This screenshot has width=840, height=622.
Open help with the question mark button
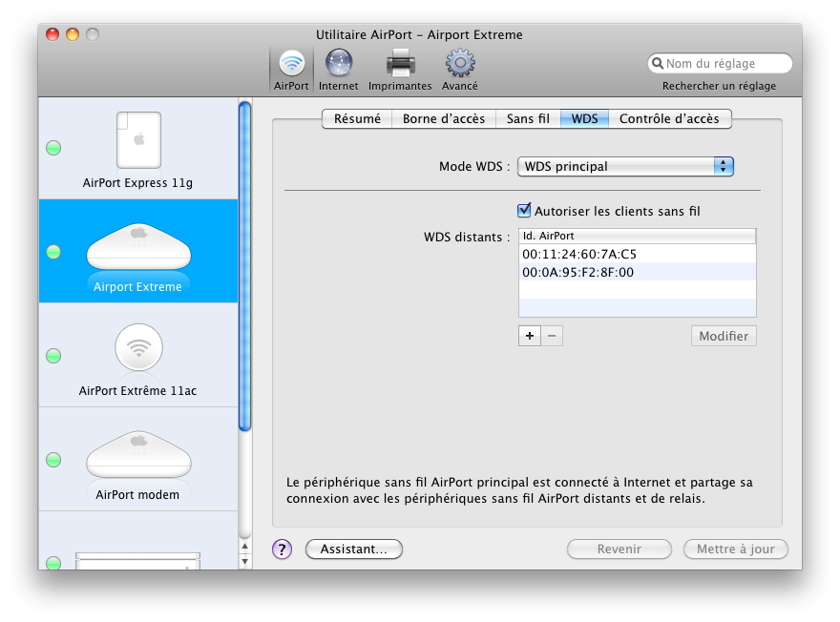click(x=283, y=549)
